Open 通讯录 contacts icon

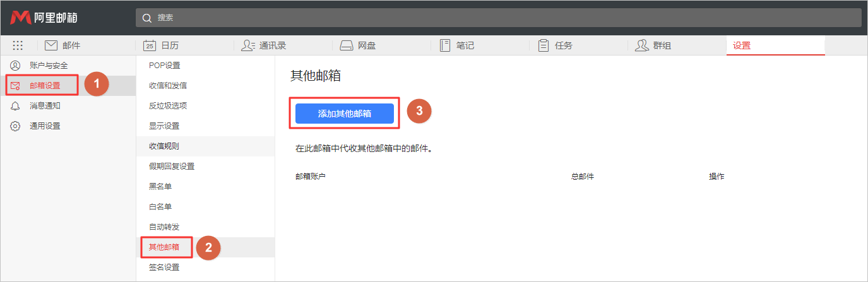(247, 45)
